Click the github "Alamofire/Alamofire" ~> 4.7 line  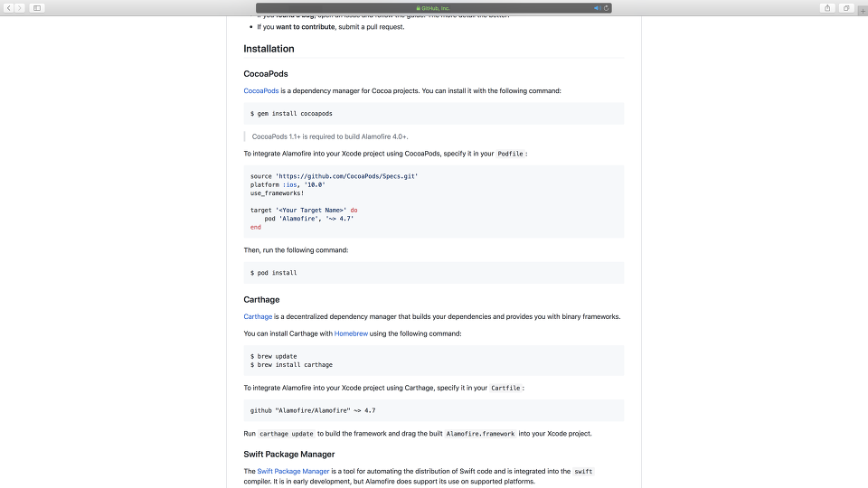313,410
